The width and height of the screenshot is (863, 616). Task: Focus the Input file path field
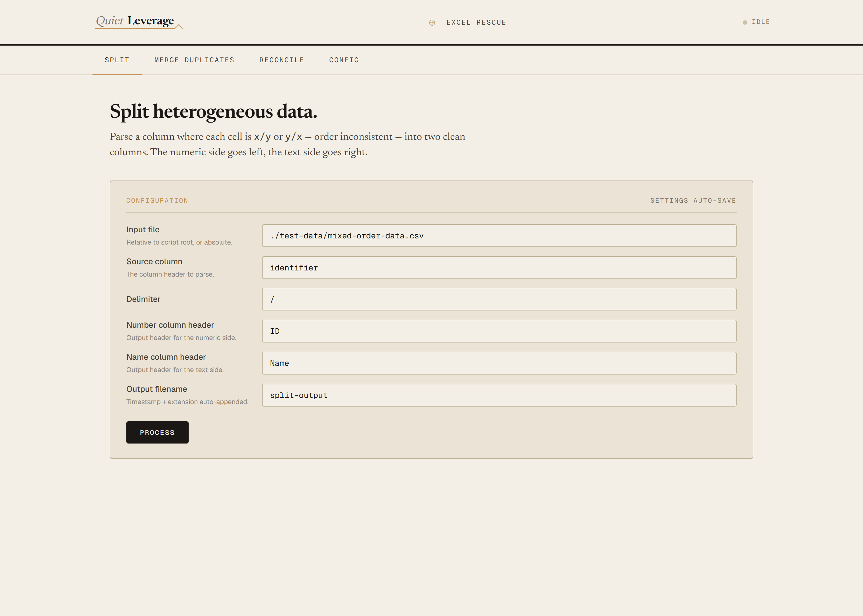tap(499, 236)
